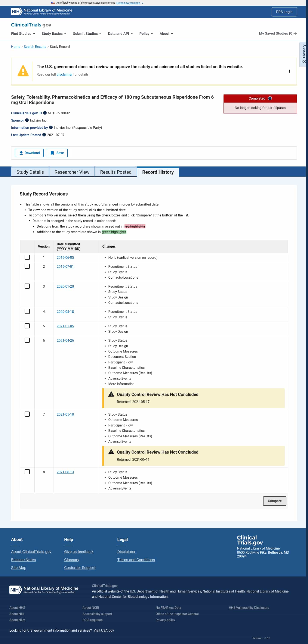The height and width of the screenshot is (644, 308).
Task: Download the study record
Action: (29, 153)
